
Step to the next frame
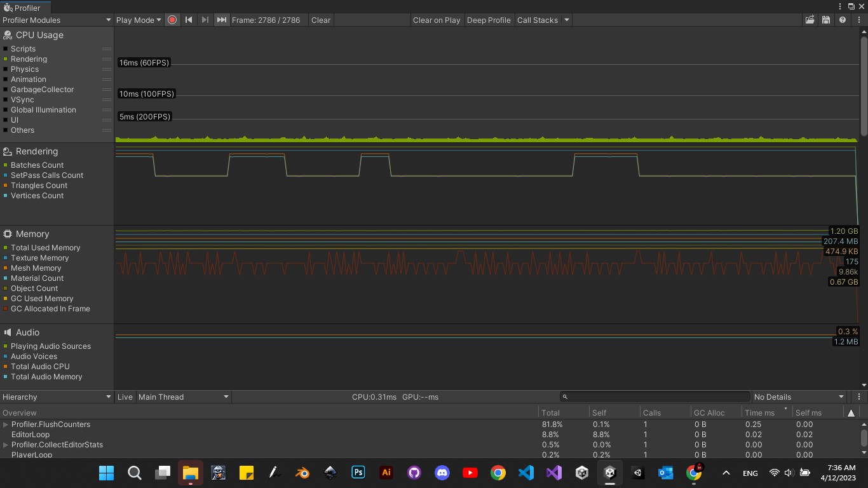pyautogui.click(x=205, y=20)
